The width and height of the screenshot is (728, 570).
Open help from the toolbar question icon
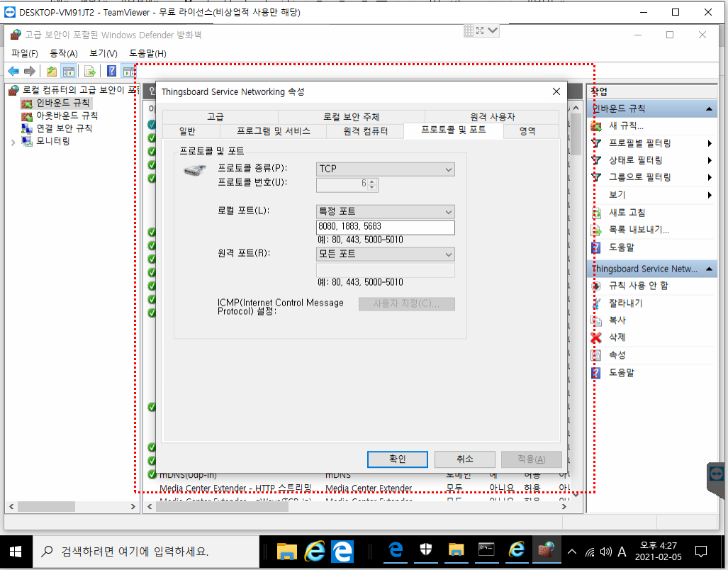111,71
